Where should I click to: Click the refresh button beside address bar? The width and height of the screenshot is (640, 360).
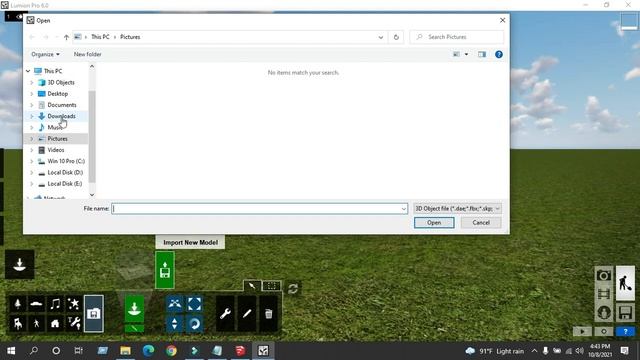396,37
